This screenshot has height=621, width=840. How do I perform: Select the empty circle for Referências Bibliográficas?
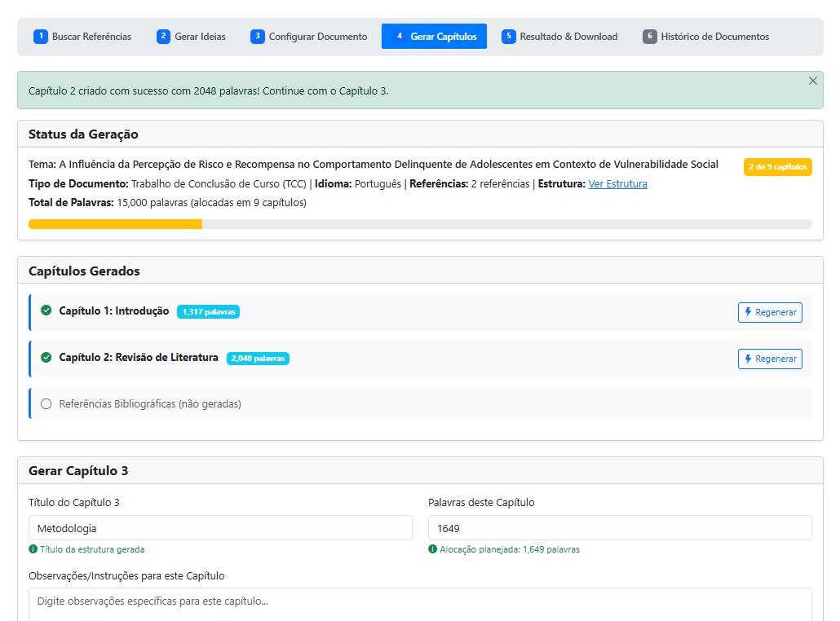(46, 403)
